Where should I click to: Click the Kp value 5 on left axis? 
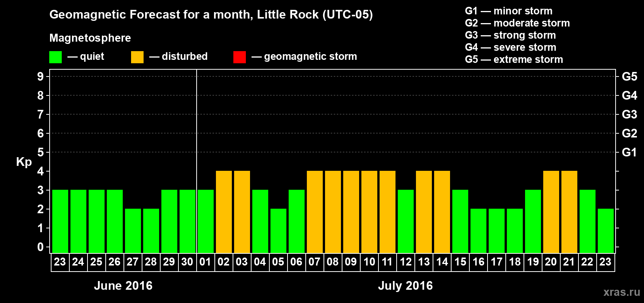click(x=41, y=152)
